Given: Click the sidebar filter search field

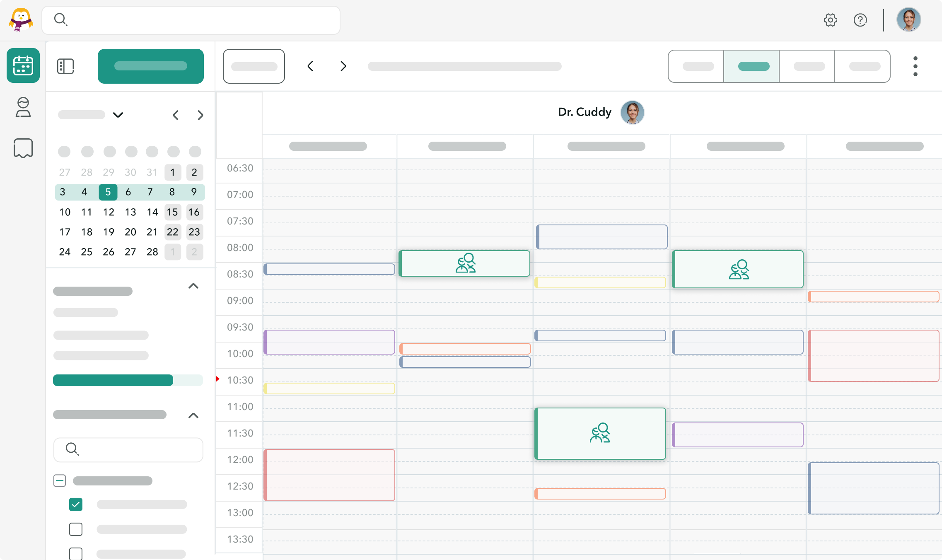Looking at the screenshot, I should (128, 450).
